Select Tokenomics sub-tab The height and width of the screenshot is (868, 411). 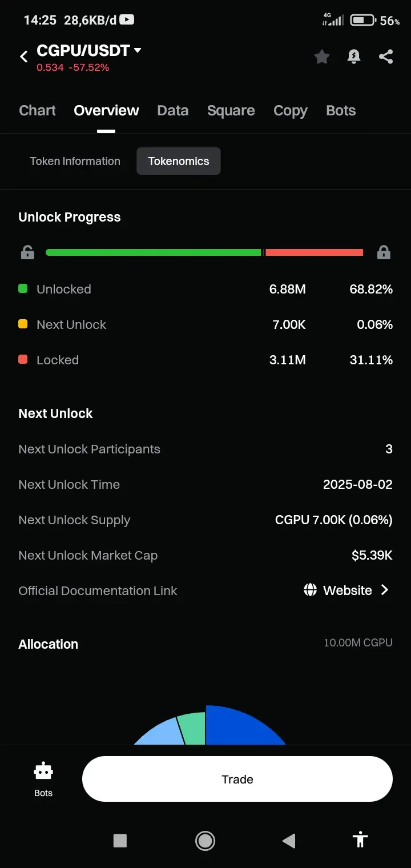(x=179, y=161)
